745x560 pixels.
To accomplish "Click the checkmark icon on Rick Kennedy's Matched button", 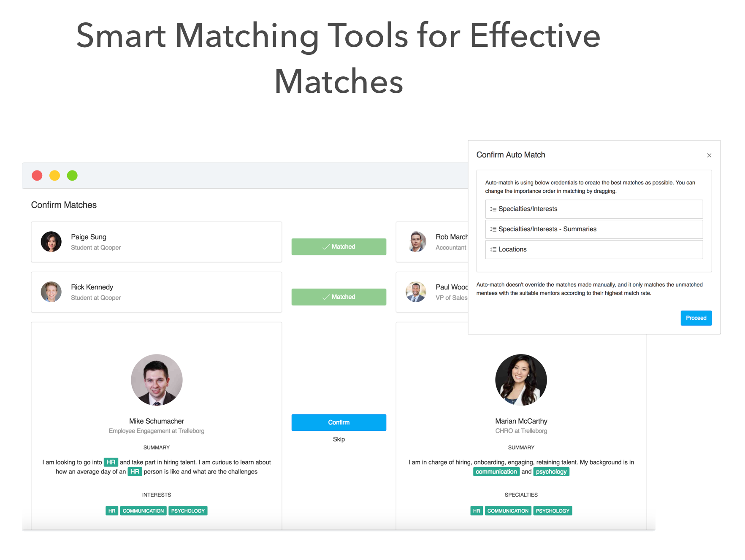I will tap(326, 297).
